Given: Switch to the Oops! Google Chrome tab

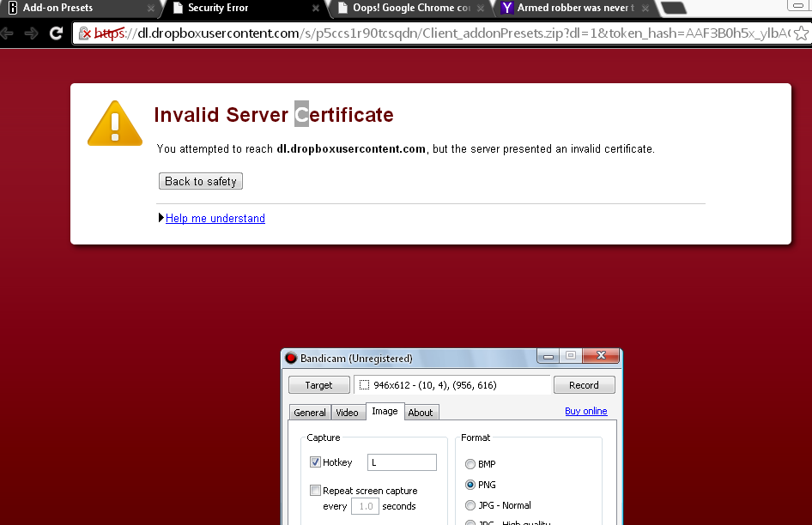Looking at the screenshot, I should tap(410, 8).
